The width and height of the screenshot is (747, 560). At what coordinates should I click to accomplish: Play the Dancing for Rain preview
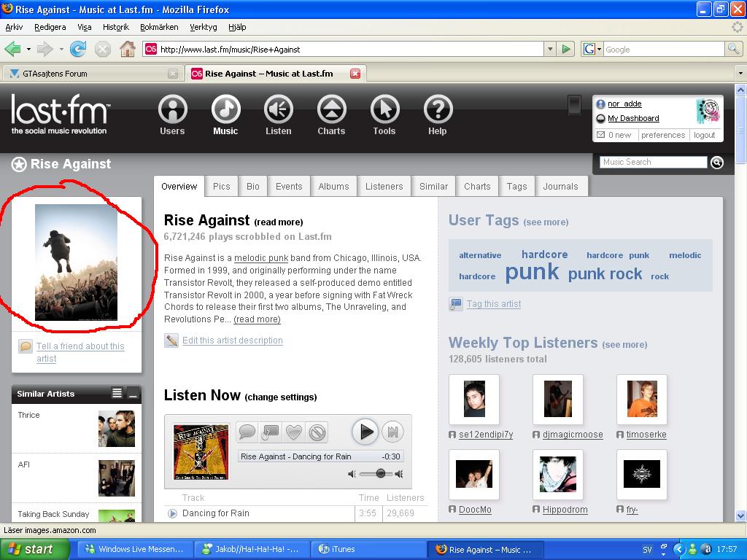pyautogui.click(x=172, y=513)
